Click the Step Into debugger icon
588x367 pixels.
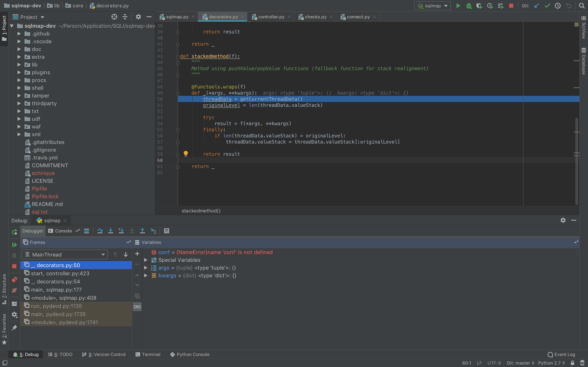coord(110,231)
